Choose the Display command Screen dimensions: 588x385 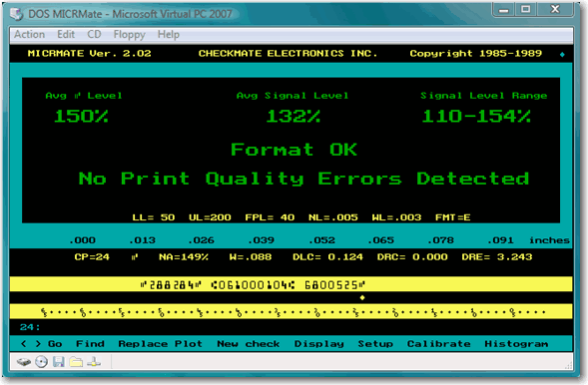[x=319, y=343]
